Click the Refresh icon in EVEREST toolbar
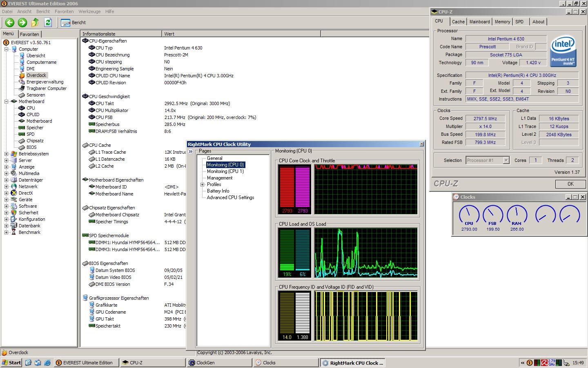This screenshot has height=368, width=588. pos(48,22)
